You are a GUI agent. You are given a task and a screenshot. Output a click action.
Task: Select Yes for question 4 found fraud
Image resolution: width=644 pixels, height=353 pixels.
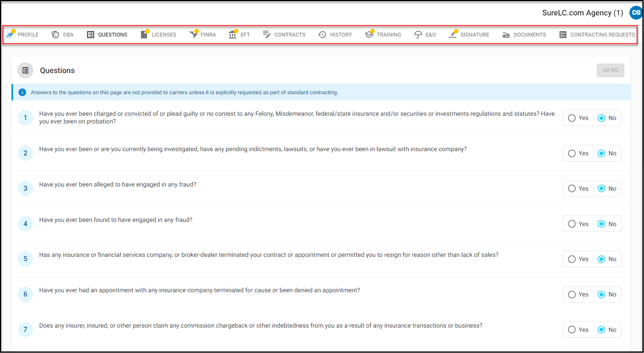pyautogui.click(x=572, y=224)
